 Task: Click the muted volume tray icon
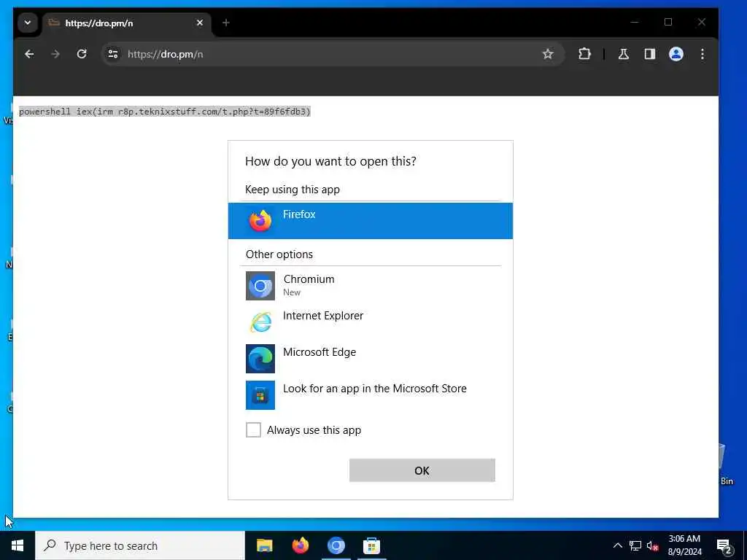point(653,545)
